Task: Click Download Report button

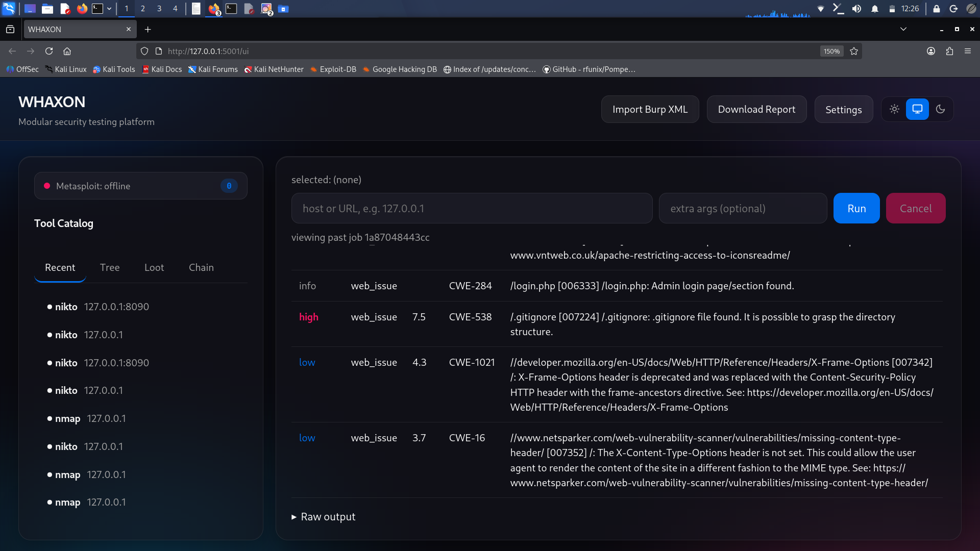Action: (756, 109)
